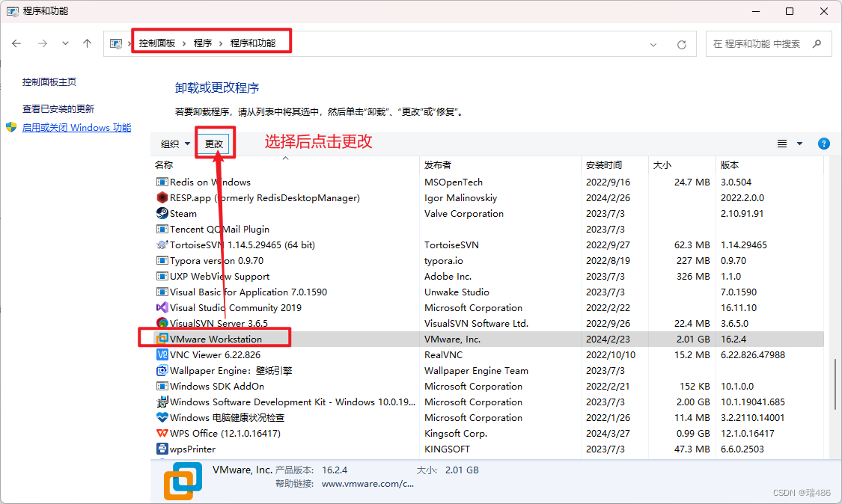Click the Visual Studio Community 2019 icon
The image size is (842, 504).
click(x=162, y=307)
